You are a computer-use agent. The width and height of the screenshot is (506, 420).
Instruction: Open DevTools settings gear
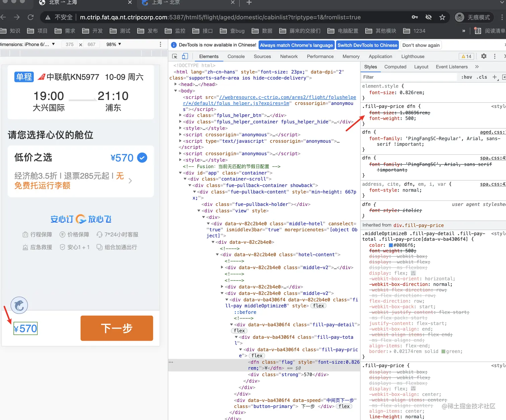(484, 56)
